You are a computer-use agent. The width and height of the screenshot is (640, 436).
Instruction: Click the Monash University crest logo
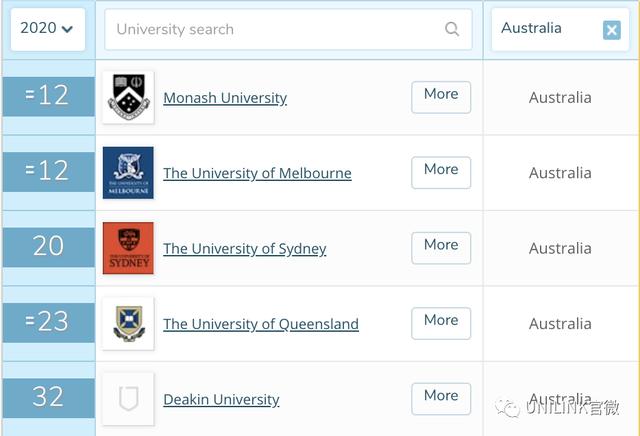click(128, 97)
